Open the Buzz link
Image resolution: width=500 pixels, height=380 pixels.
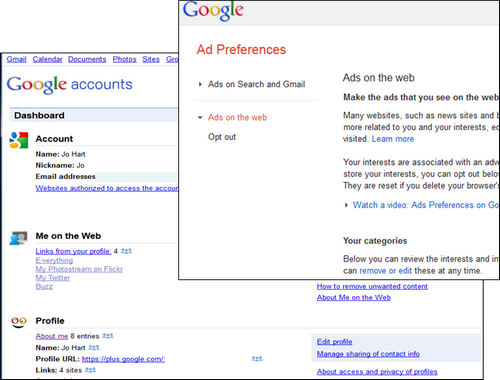[x=44, y=286]
